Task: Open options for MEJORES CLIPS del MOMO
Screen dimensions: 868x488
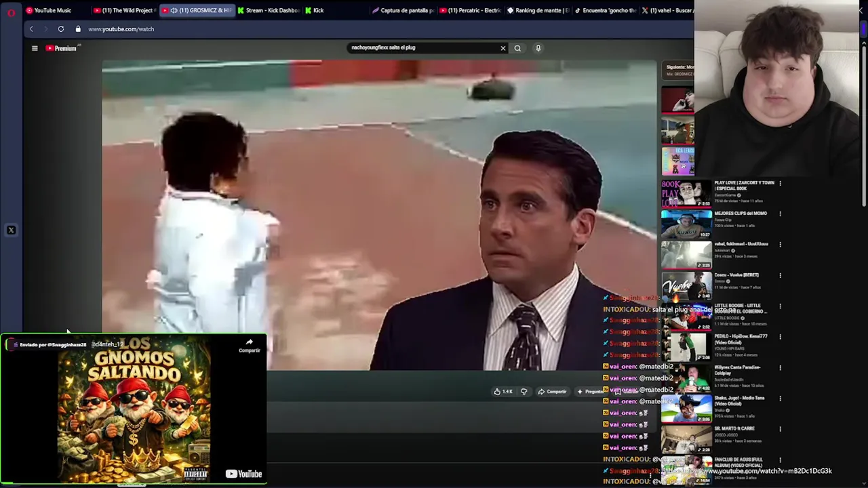Action: (780, 214)
